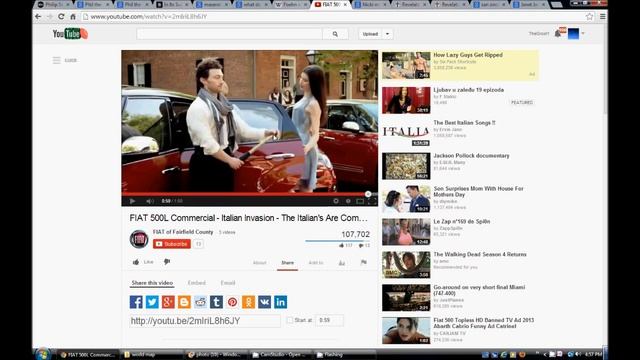
Task: Open Fiat 500 Topless Banned Ad thumbnail
Action: pos(406,331)
